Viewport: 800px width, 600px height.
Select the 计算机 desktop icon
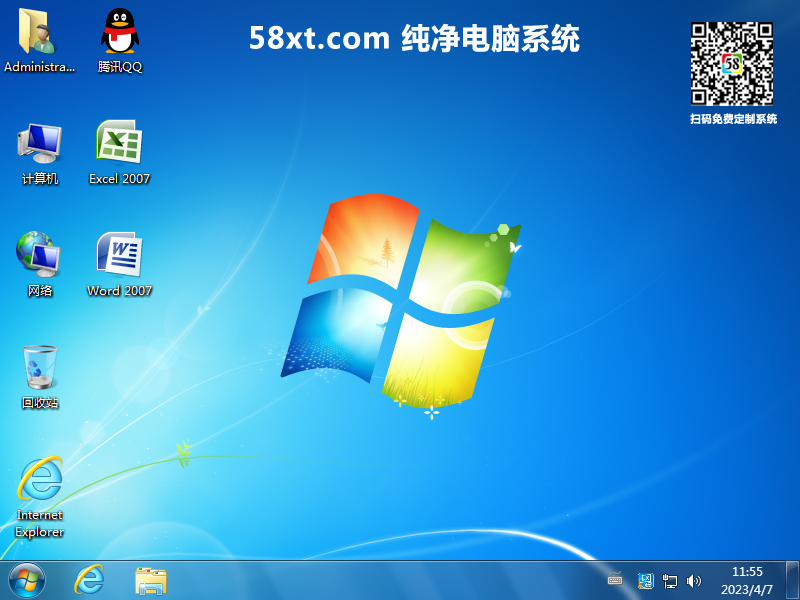39,153
